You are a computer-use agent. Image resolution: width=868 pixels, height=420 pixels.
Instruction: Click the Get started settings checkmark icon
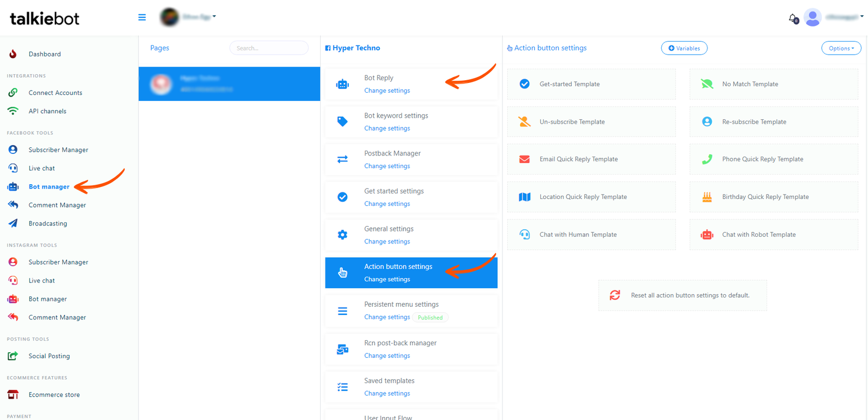tap(342, 197)
